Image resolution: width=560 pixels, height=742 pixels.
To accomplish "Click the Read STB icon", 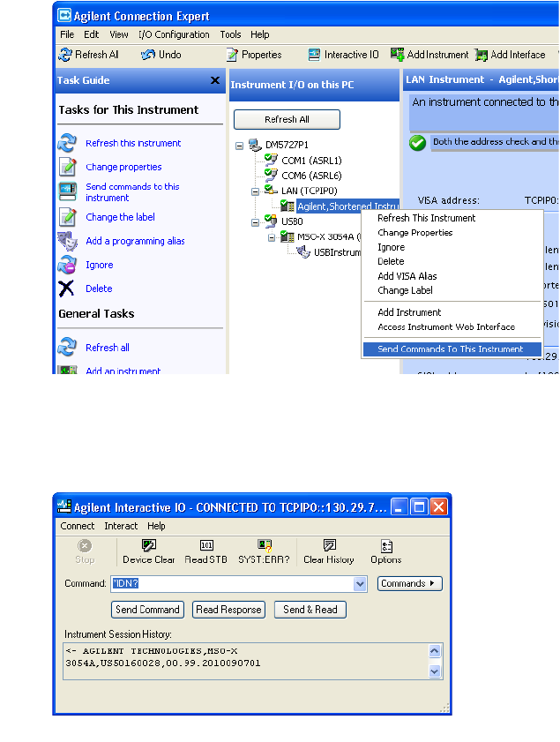I will coord(206,545).
